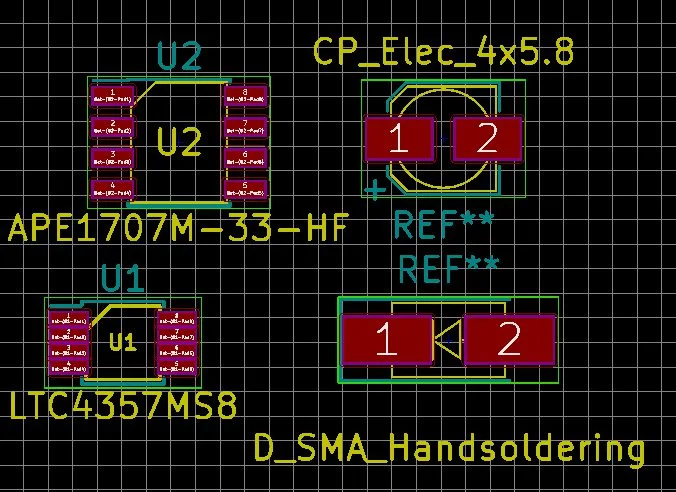Select the CP_Elec_4x5.8 footprint label
This screenshot has width=676, height=492.
pos(444,51)
